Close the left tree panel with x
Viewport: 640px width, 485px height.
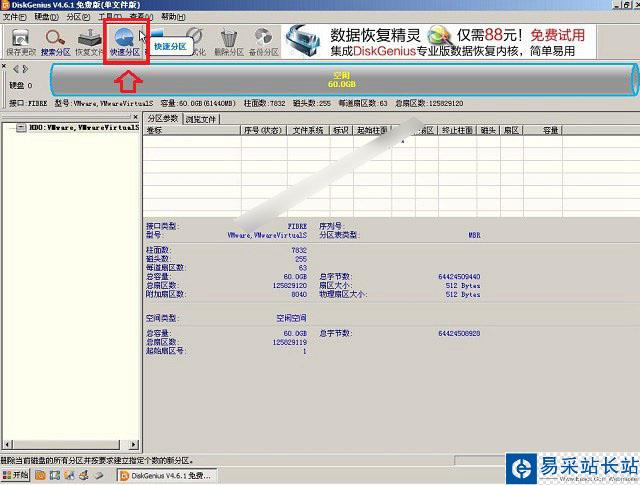tap(136, 117)
